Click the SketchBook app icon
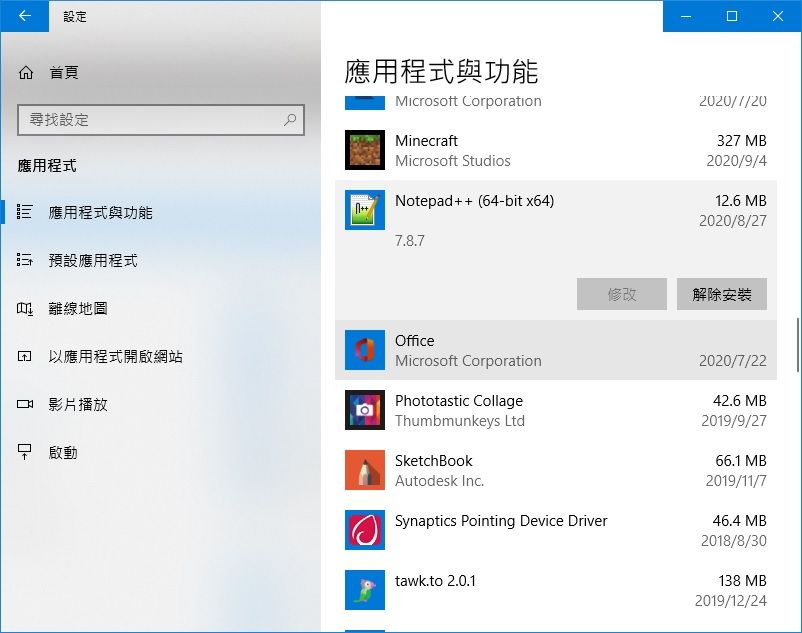This screenshot has height=633, width=802. (x=365, y=470)
